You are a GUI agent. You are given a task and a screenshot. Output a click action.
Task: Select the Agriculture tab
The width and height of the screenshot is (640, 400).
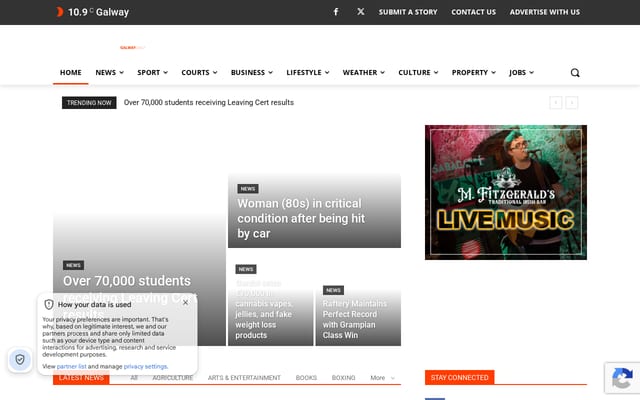pos(173,378)
